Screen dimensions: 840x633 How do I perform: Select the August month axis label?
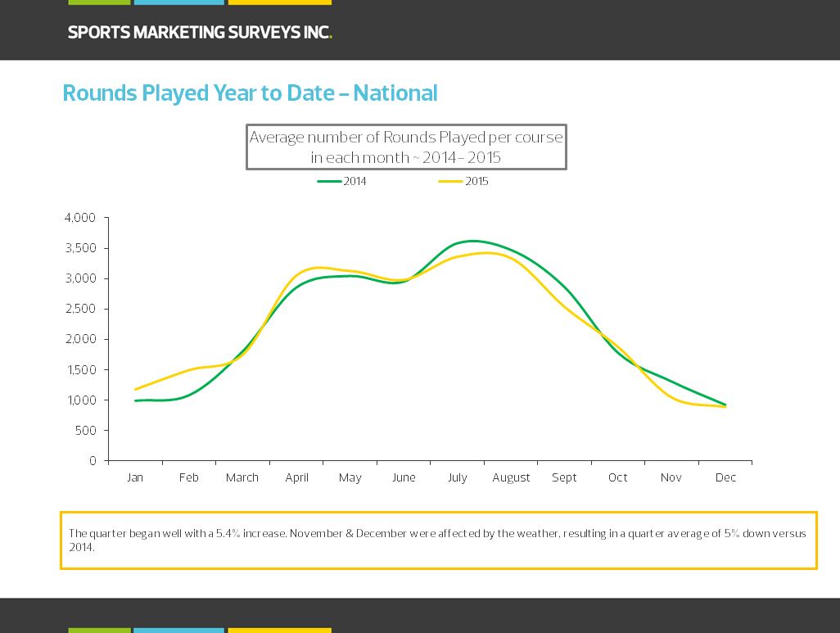coord(511,477)
